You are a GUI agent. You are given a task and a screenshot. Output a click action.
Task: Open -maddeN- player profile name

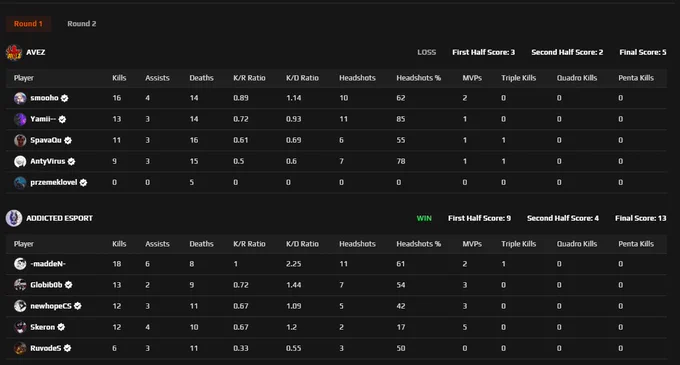pyautogui.click(x=48, y=264)
